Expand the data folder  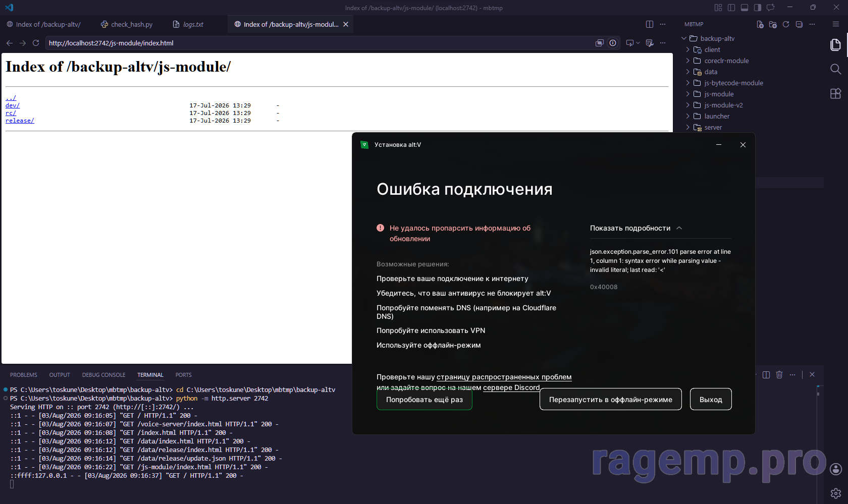tap(688, 72)
